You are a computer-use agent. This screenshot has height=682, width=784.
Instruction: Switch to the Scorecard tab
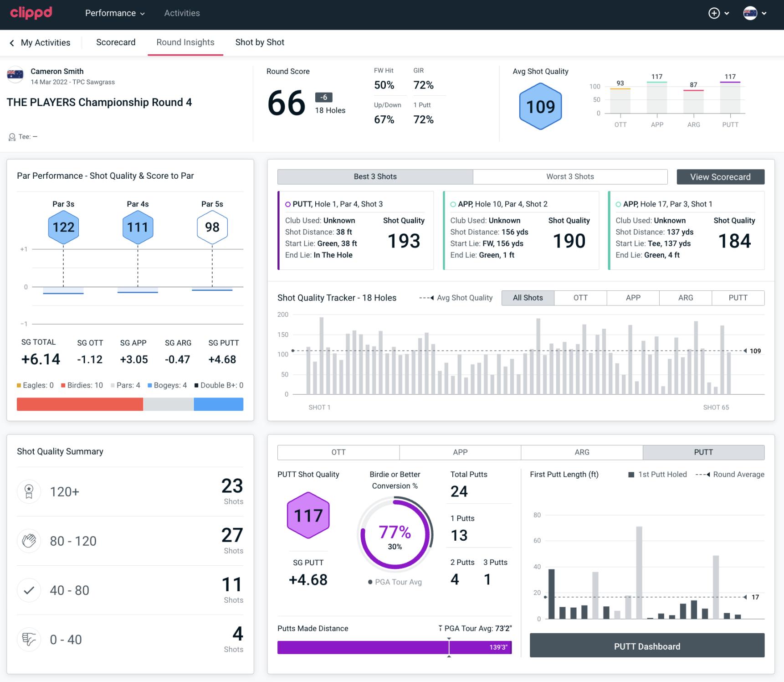116,42
